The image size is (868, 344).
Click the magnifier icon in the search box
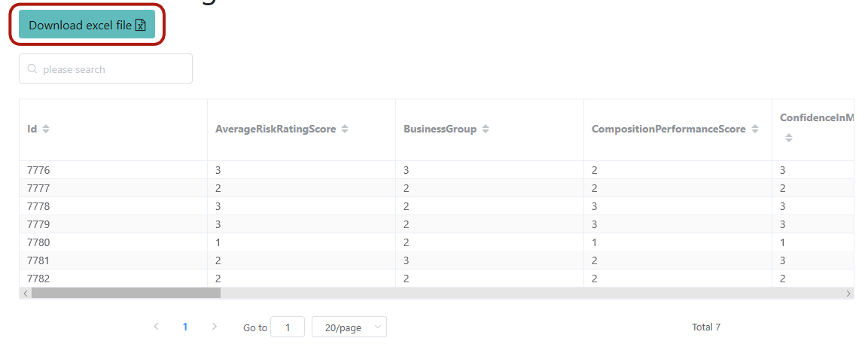[32, 68]
